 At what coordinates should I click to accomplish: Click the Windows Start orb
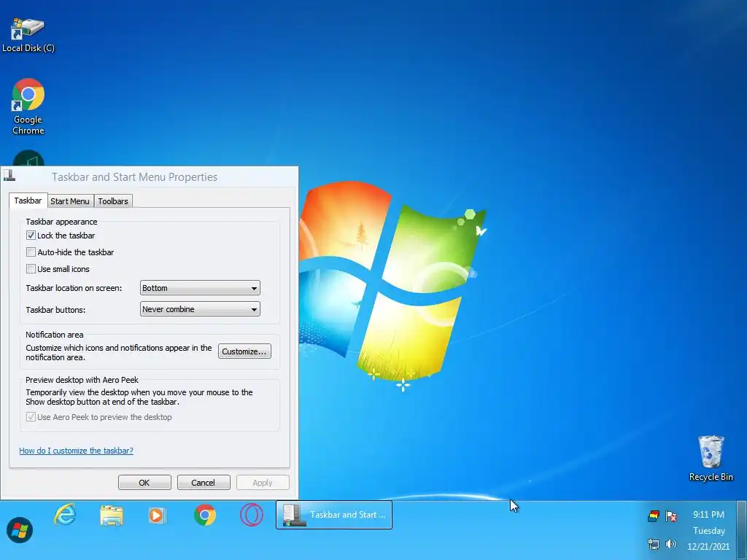20,529
